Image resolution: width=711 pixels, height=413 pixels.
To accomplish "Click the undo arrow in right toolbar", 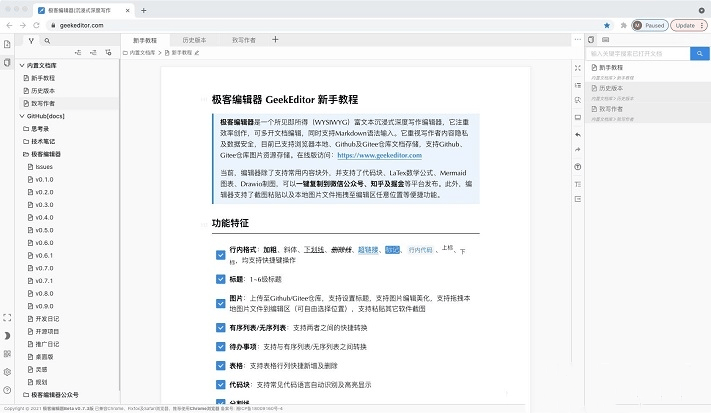I will [x=578, y=133].
